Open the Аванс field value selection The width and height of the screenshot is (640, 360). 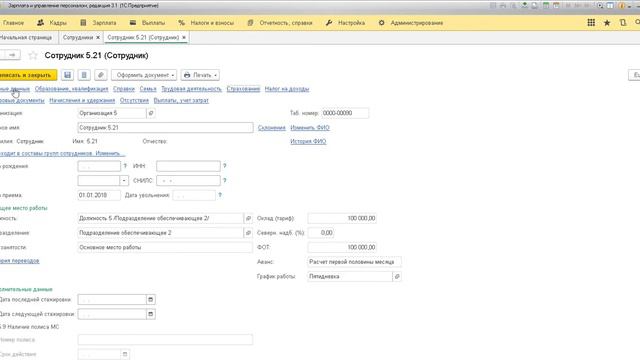click(354, 262)
